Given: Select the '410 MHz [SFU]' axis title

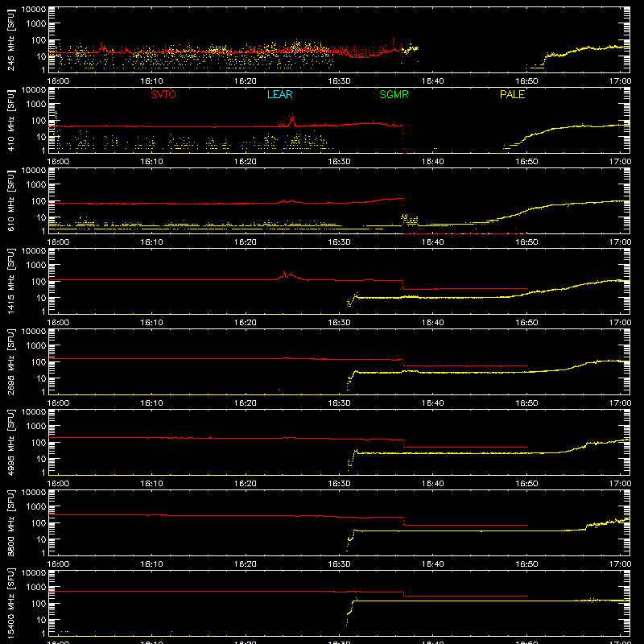Looking at the screenshot, I should (11, 120).
